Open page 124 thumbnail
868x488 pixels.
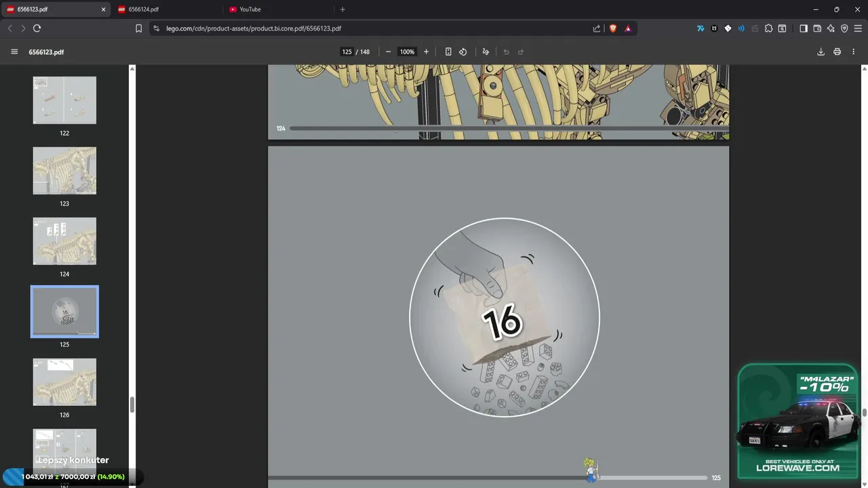tap(64, 241)
